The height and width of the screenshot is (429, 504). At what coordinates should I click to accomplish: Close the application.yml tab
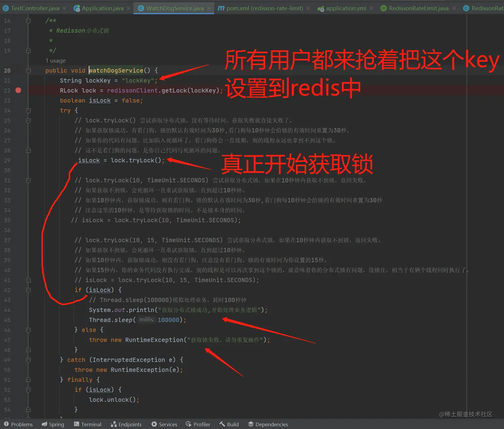point(371,8)
